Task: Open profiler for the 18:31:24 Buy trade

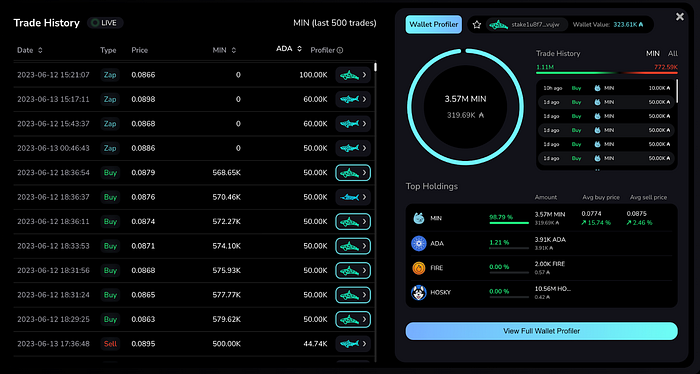Action: tap(353, 295)
